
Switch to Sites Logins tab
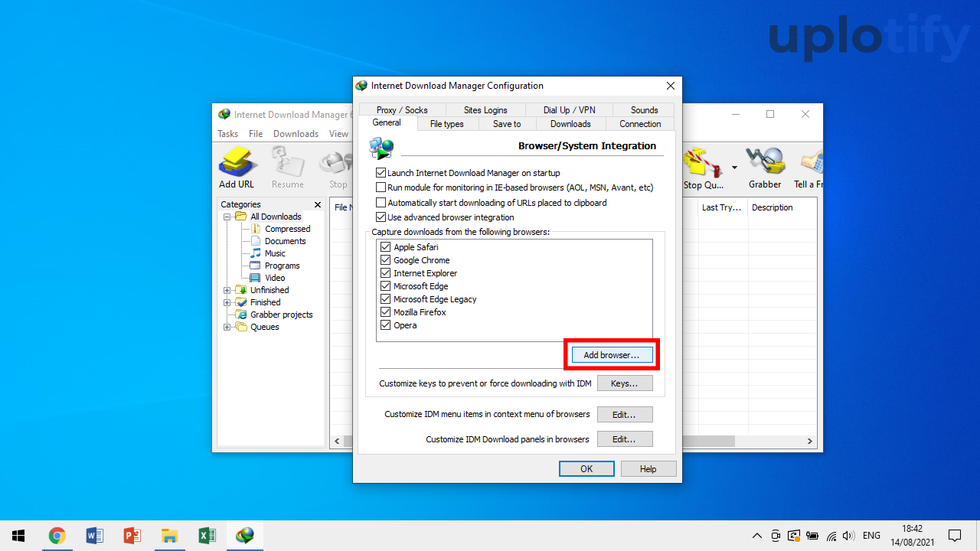click(x=485, y=110)
